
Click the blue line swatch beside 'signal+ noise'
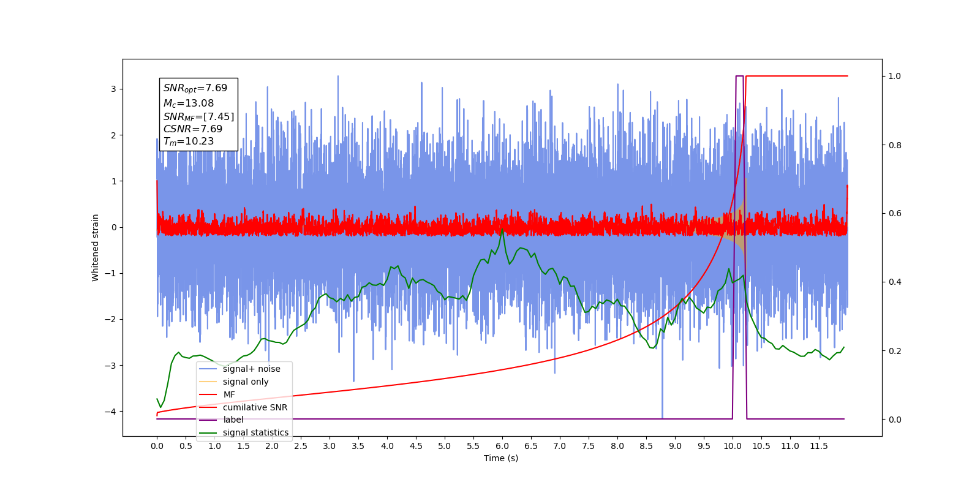[x=208, y=369]
